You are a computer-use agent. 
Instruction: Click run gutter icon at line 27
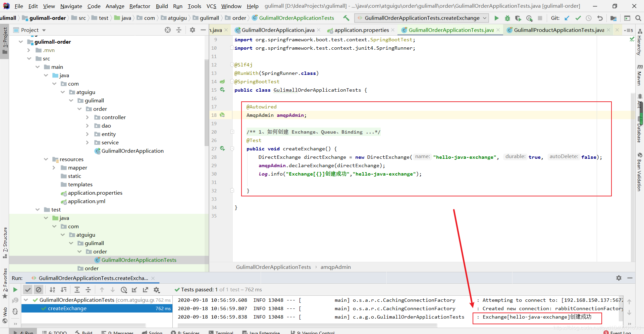coord(222,148)
